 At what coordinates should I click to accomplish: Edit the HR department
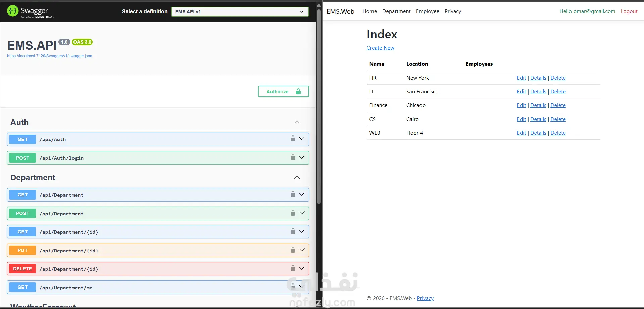pyautogui.click(x=521, y=78)
